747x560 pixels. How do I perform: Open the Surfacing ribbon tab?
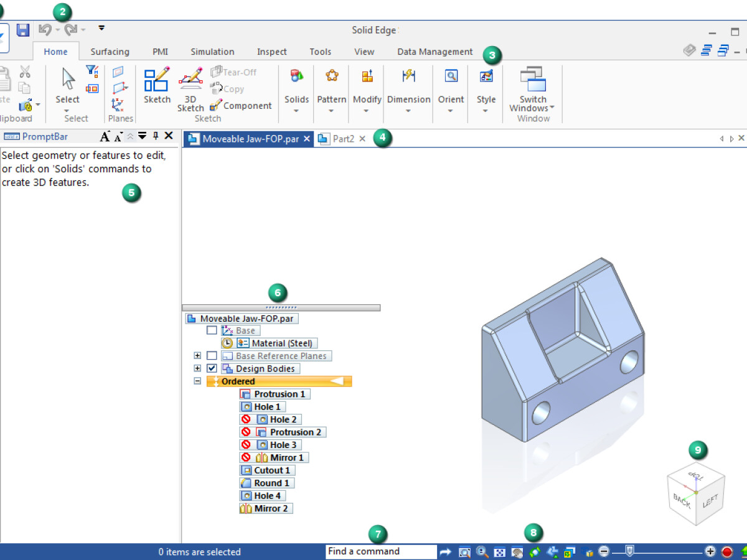[110, 52]
